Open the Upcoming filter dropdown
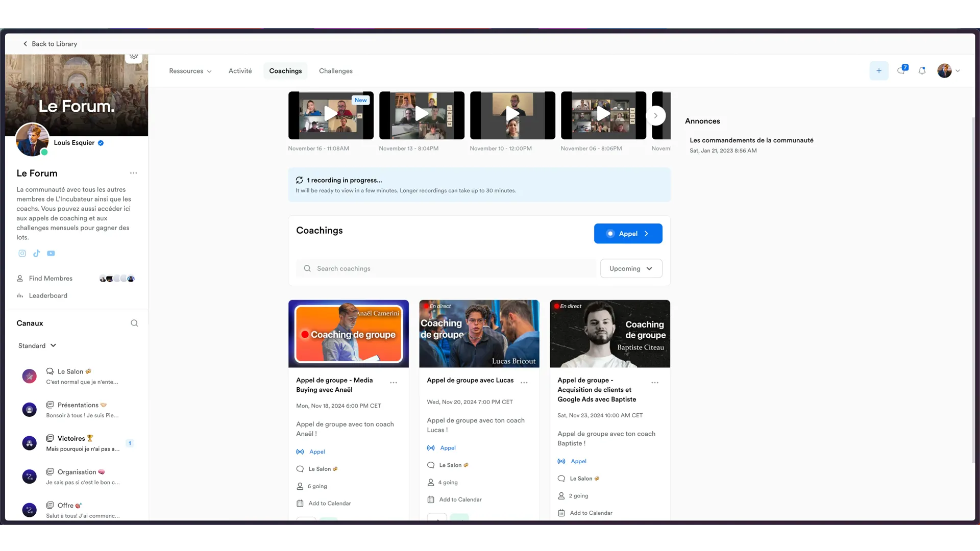The height and width of the screenshot is (551, 980). pos(631,268)
